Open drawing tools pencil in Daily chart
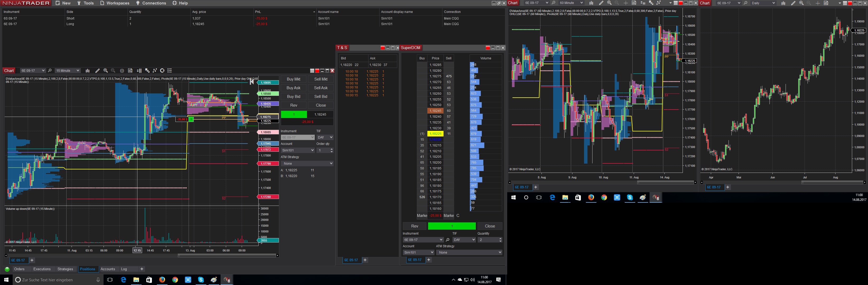Screen dimensions: 868x285 (793, 3)
